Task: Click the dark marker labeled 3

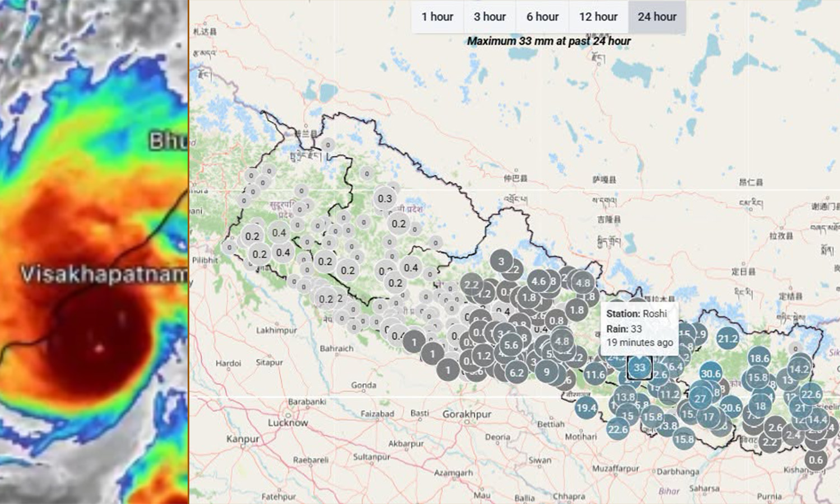Action: (501, 261)
